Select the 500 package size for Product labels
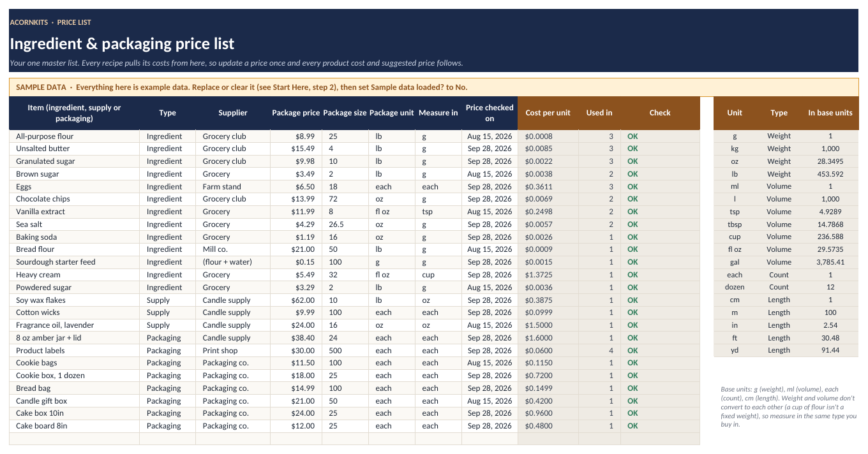 click(345, 351)
